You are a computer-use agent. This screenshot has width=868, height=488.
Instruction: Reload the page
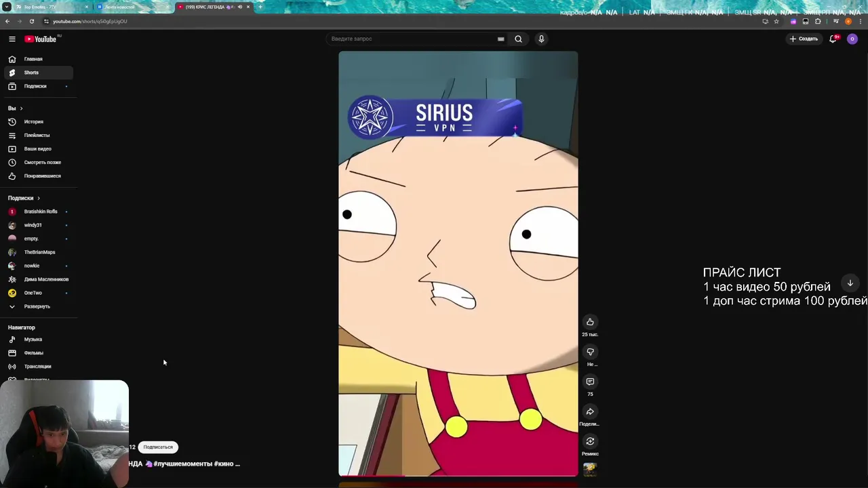pyautogui.click(x=31, y=21)
